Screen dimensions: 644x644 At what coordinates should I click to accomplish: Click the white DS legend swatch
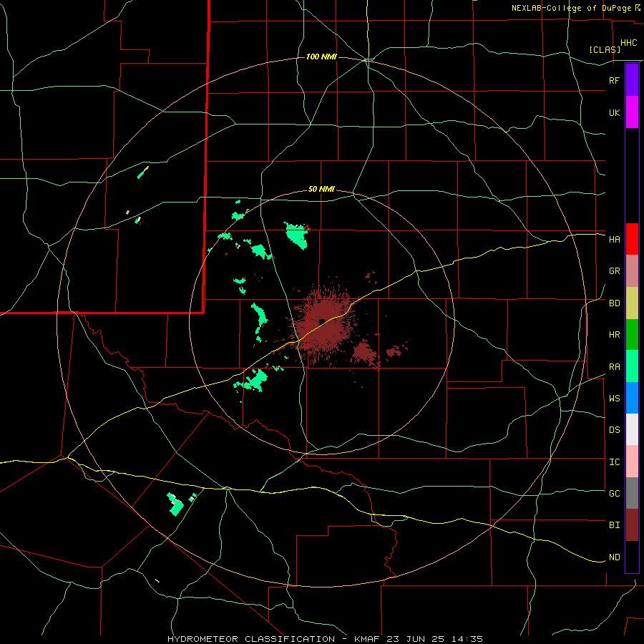click(x=632, y=429)
